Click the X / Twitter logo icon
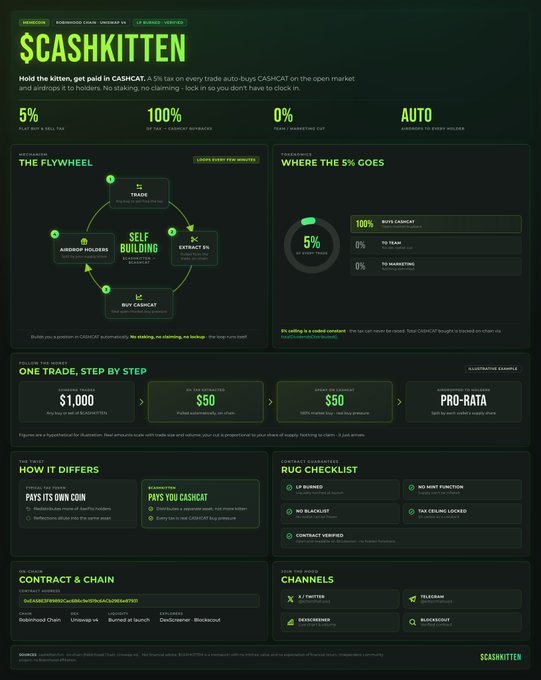Viewport: 541px width, 680px height. point(290,599)
